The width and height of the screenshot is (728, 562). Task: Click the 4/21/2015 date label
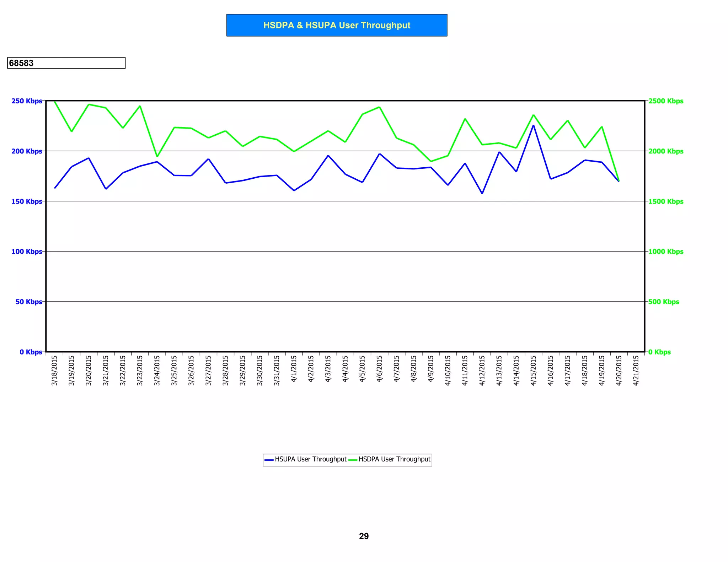(636, 371)
